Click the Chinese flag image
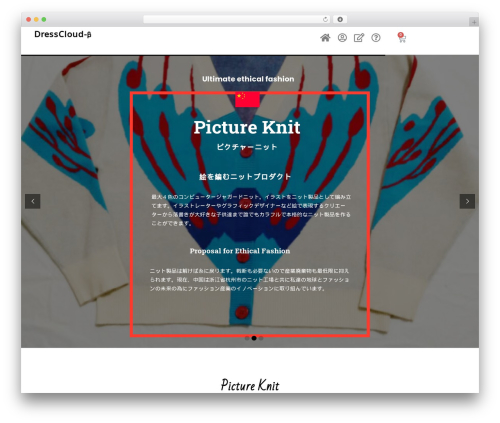This screenshot has height=423, width=500. point(247,99)
